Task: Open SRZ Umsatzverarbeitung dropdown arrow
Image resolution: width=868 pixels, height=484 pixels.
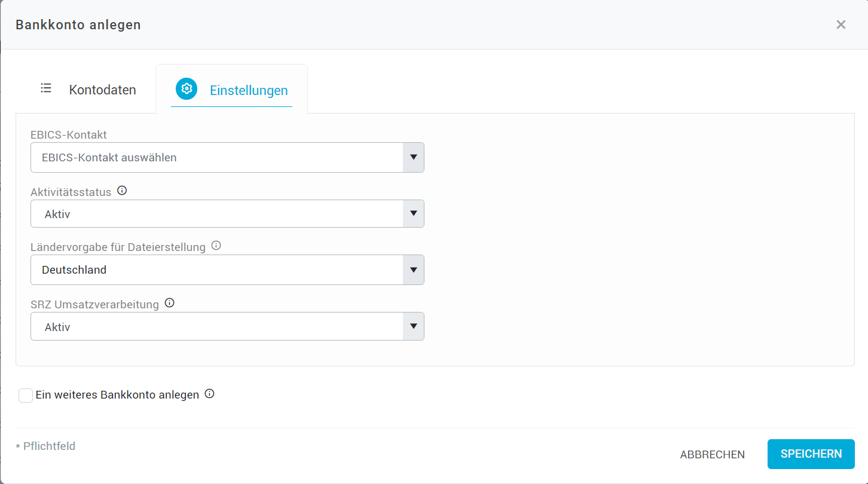Action: pos(413,327)
